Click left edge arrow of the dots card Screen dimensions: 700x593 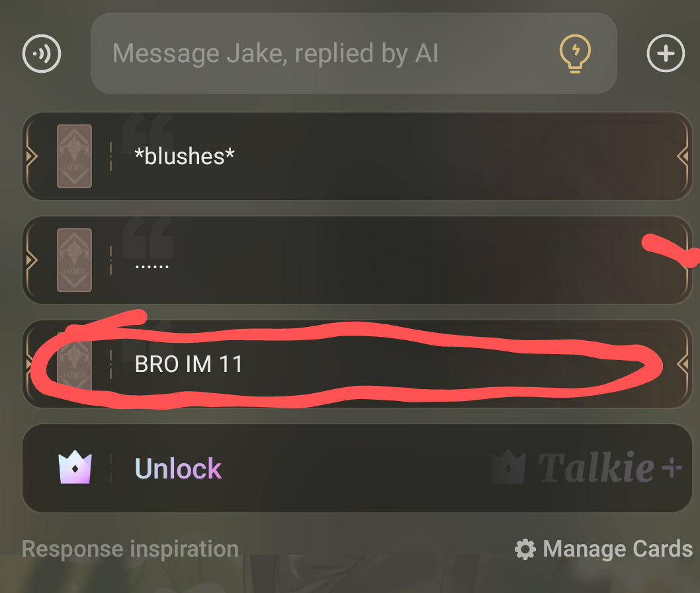click(32, 260)
